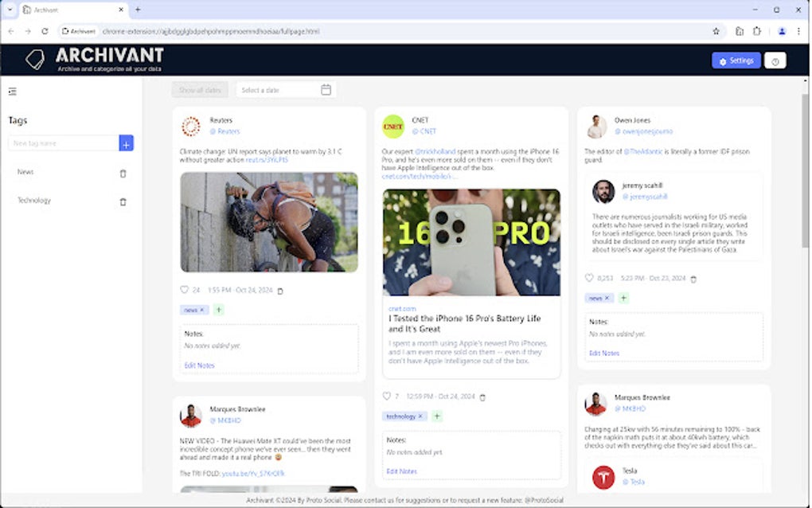Delete the CNET post with its trash icon

[482, 397]
